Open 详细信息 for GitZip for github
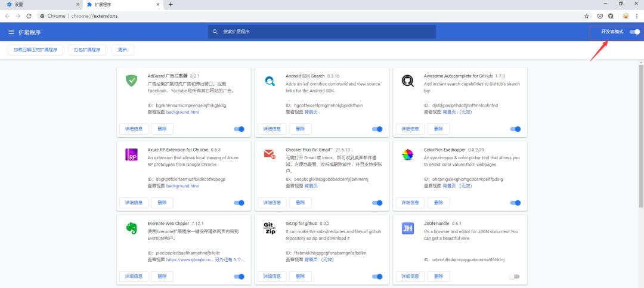 (272, 277)
